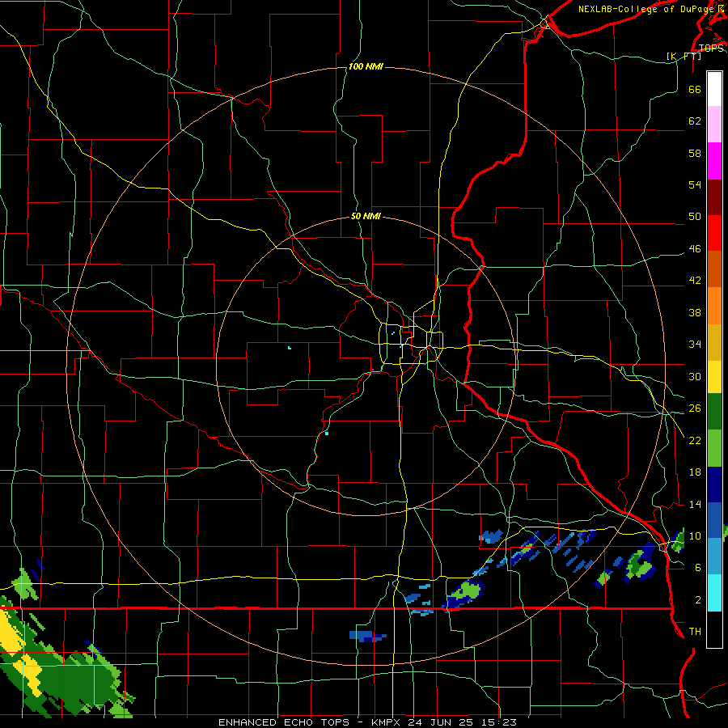Select the dark red maroon legend block
The image size is (728, 728).
(x=714, y=197)
